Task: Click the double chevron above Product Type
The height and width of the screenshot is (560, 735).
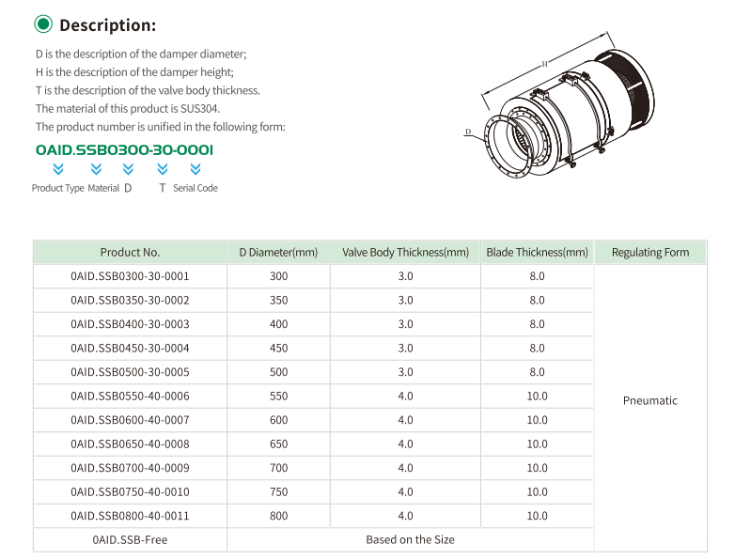Action: 58,169
